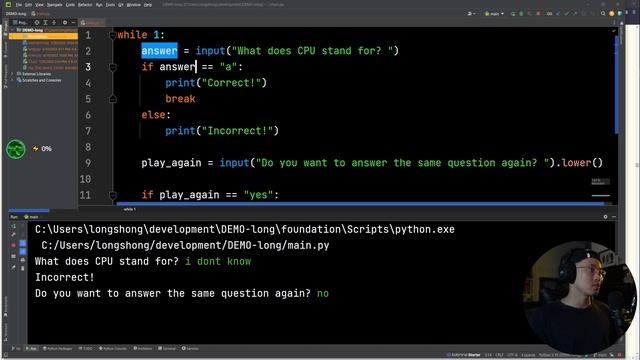This screenshot has width=640, height=360.
Task: Click line number 9 in gutter
Action: (x=88, y=163)
